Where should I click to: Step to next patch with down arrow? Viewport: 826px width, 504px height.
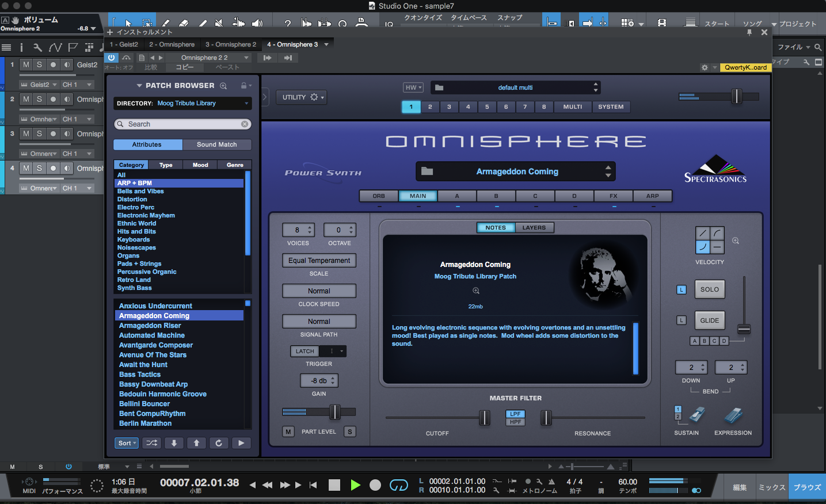[174, 443]
